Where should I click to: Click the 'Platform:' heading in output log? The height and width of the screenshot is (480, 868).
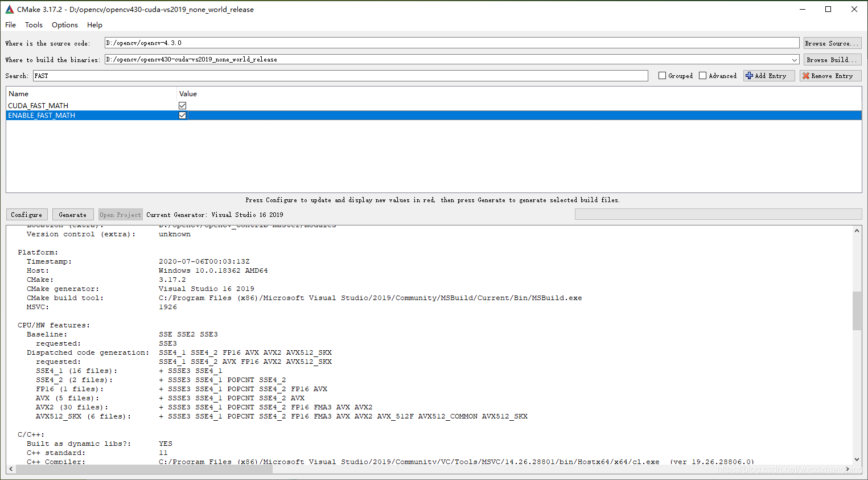pyautogui.click(x=38, y=252)
